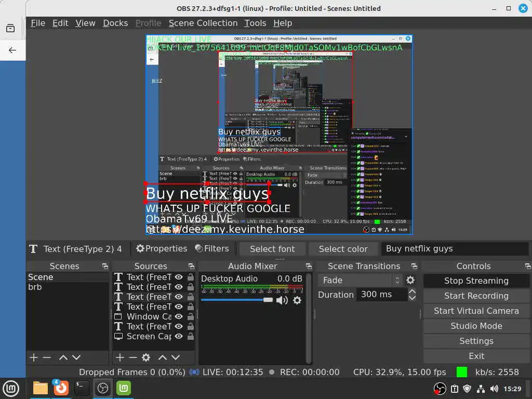
Task: Toggle visibility of third Text source
Action: pos(179,297)
